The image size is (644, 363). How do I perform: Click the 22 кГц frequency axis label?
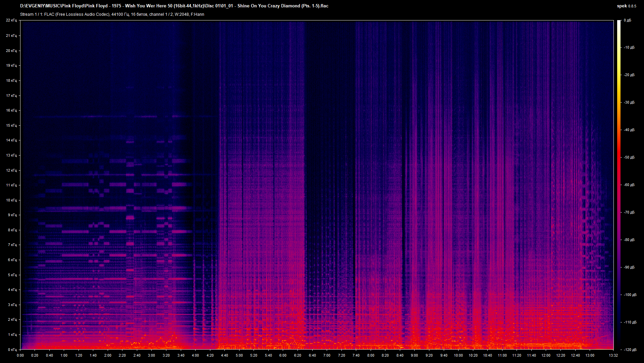[12, 20]
